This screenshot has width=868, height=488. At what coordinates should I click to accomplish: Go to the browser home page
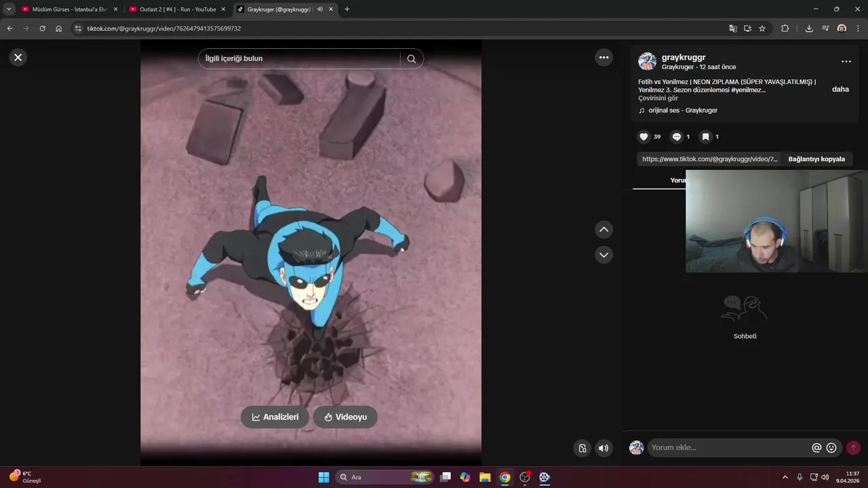tap(59, 28)
